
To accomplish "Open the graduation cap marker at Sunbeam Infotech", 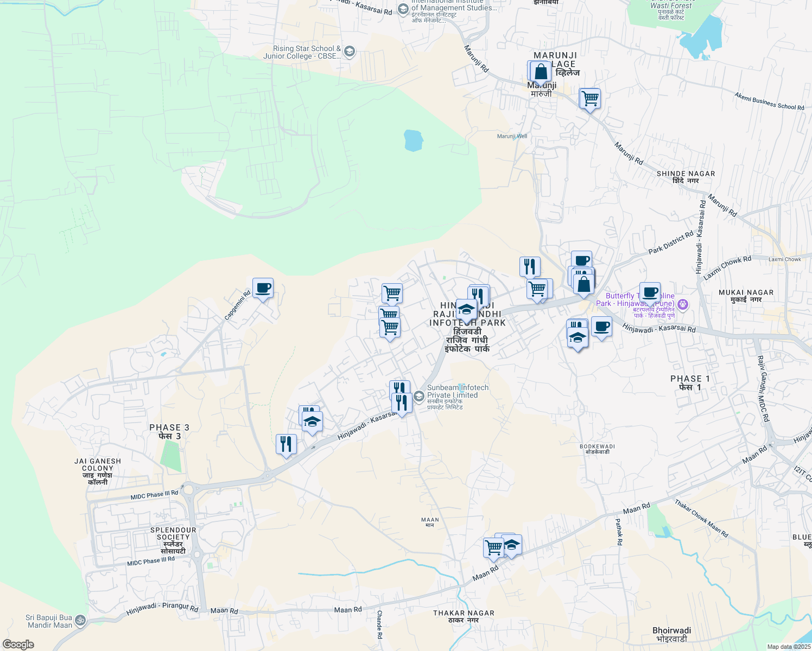I will [x=419, y=396].
